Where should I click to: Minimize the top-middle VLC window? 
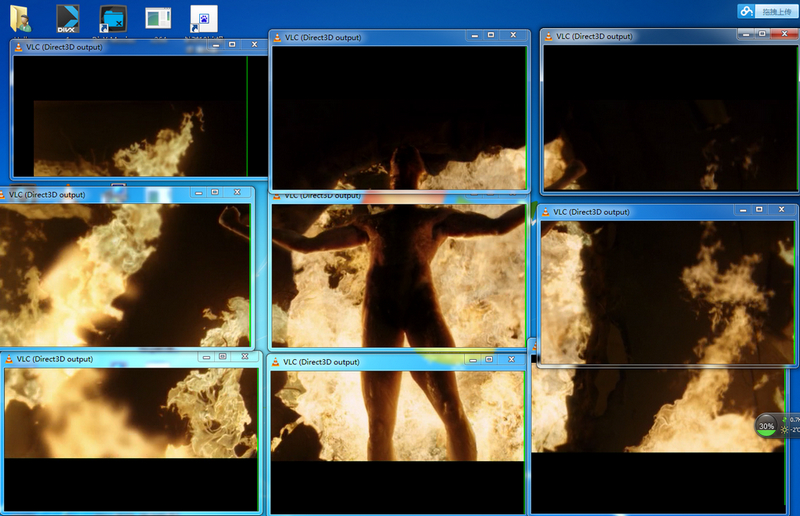click(x=474, y=35)
